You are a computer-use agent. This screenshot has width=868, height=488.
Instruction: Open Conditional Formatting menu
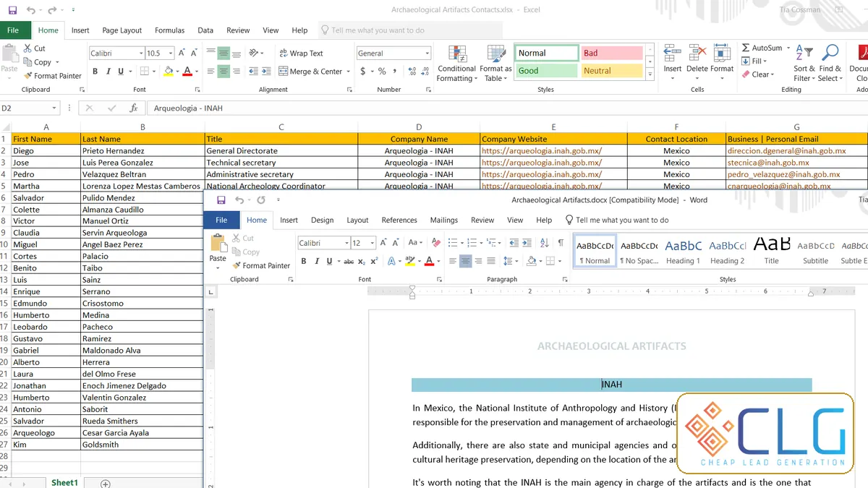tap(456, 63)
